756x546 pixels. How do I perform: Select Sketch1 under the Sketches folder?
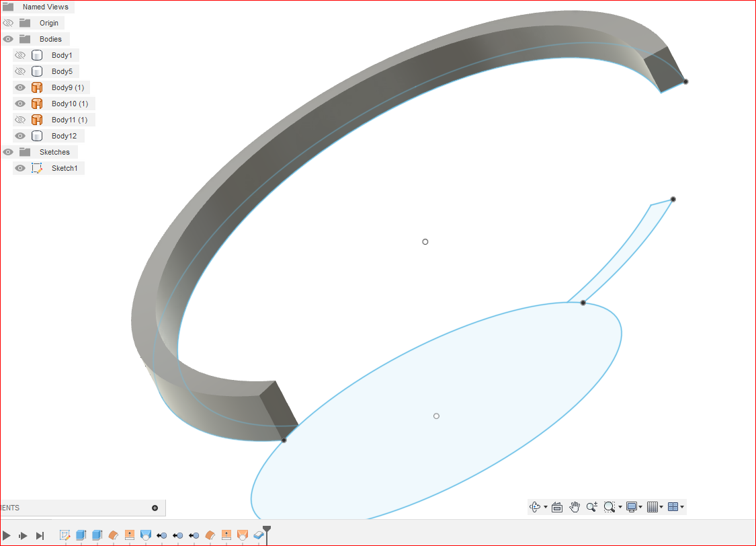[x=65, y=167]
